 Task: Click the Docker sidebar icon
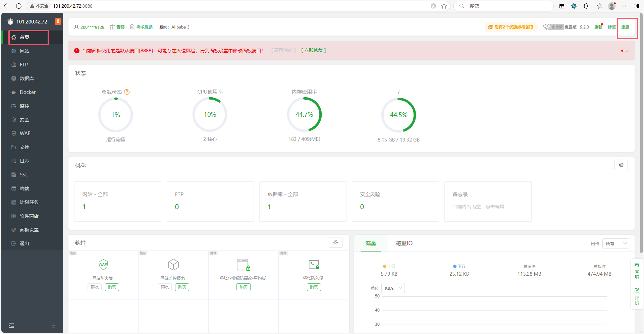(x=14, y=92)
